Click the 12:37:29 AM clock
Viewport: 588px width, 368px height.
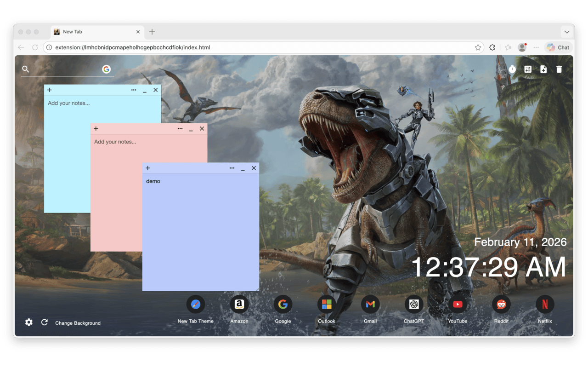pyautogui.click(x=488, y=267)
